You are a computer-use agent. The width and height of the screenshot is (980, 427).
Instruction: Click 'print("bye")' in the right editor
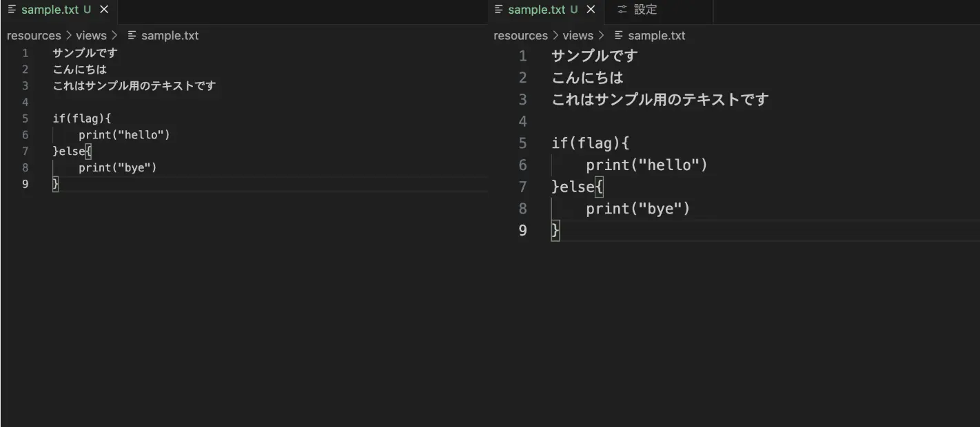[x=638, y=209]
